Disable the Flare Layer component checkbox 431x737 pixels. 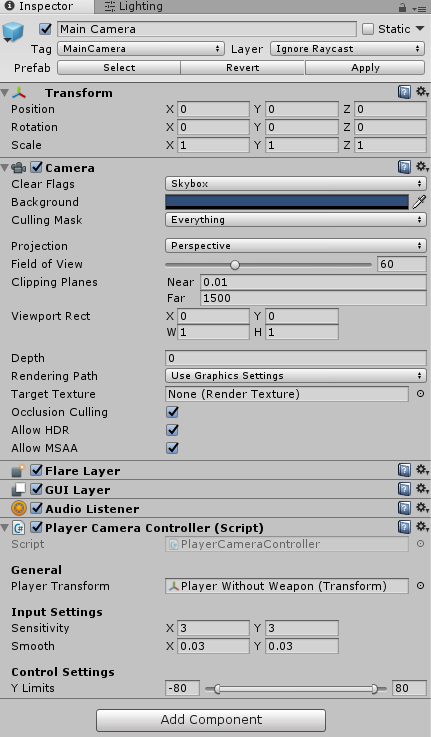(x=36, y=470)
